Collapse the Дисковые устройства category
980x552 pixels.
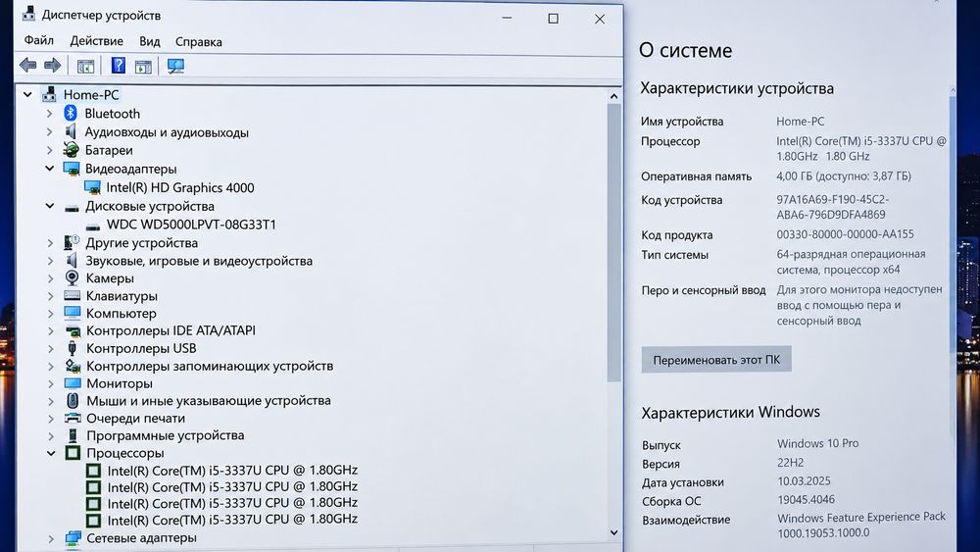49,206
